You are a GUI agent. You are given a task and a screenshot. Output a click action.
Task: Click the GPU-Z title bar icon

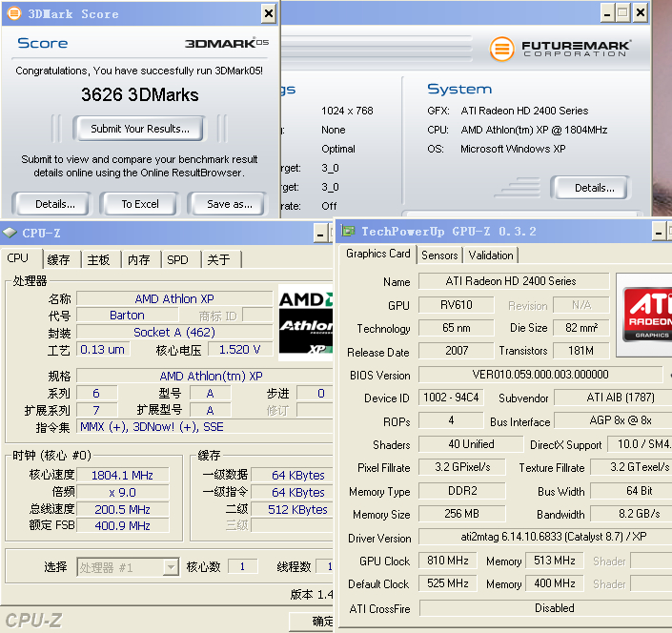point(348,231)
